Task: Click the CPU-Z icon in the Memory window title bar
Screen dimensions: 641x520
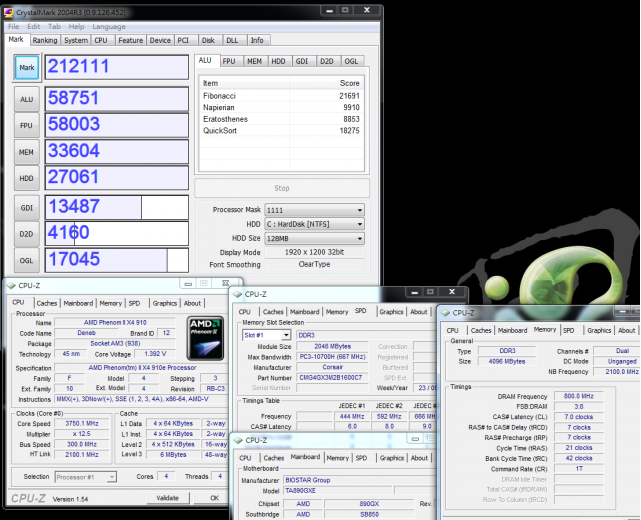Action: click(x=445, y=313)
